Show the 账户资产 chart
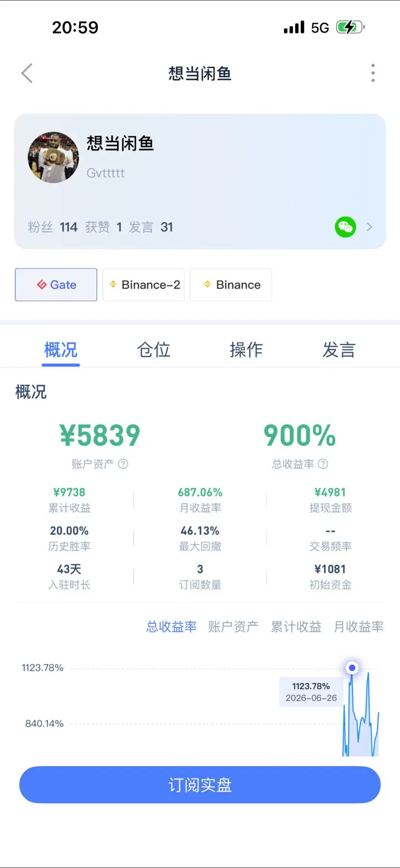 click(233, 627)
